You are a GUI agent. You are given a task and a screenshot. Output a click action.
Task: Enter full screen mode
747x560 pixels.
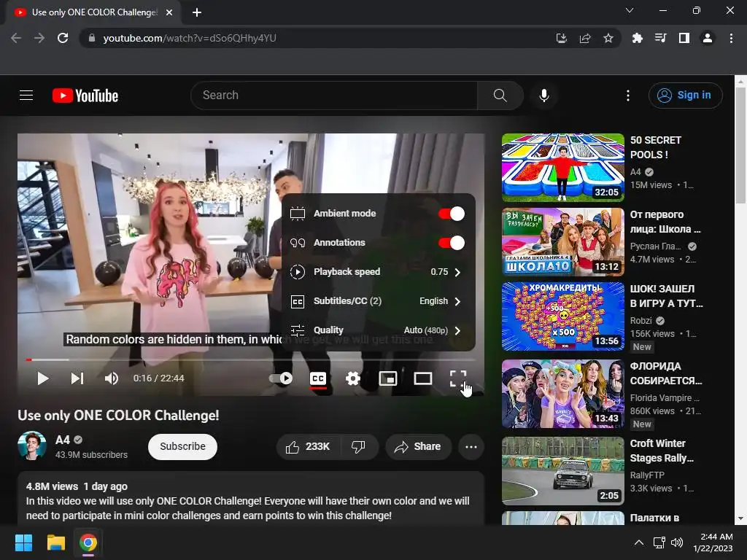458,378
